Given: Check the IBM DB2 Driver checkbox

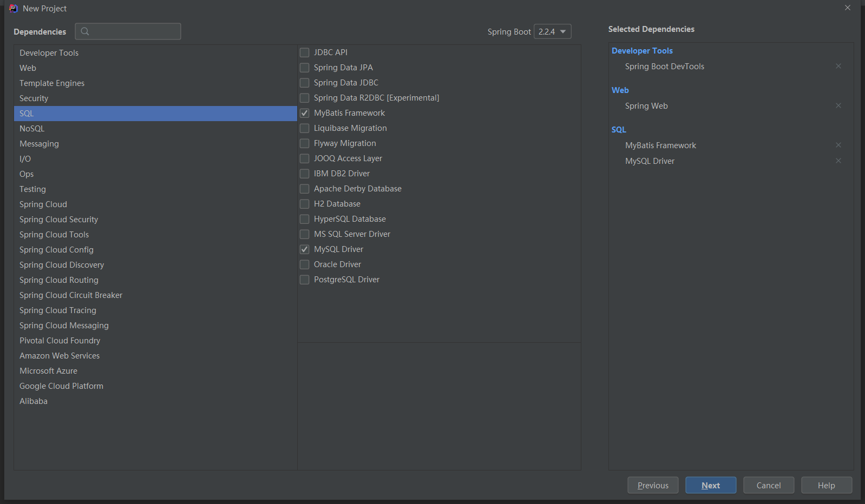Looking at the screenshot, I should coord(305,174).
